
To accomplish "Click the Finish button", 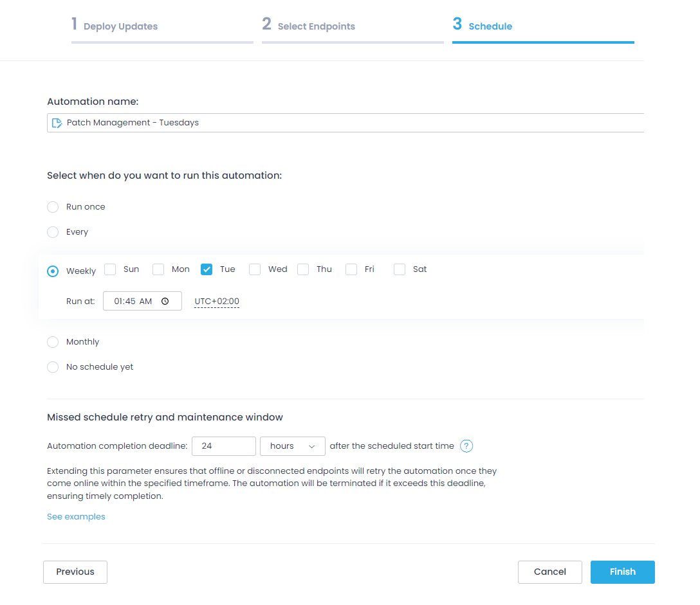I will tap(622, 572).
